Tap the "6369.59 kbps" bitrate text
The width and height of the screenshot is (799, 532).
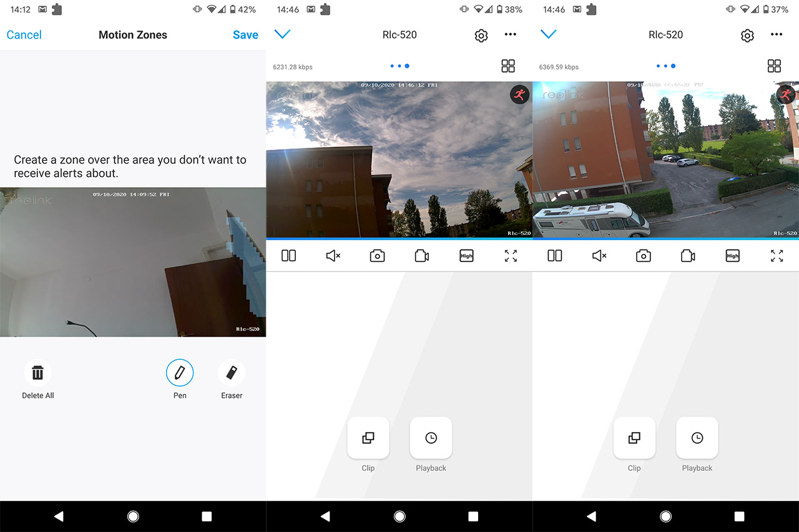point(559,67)
